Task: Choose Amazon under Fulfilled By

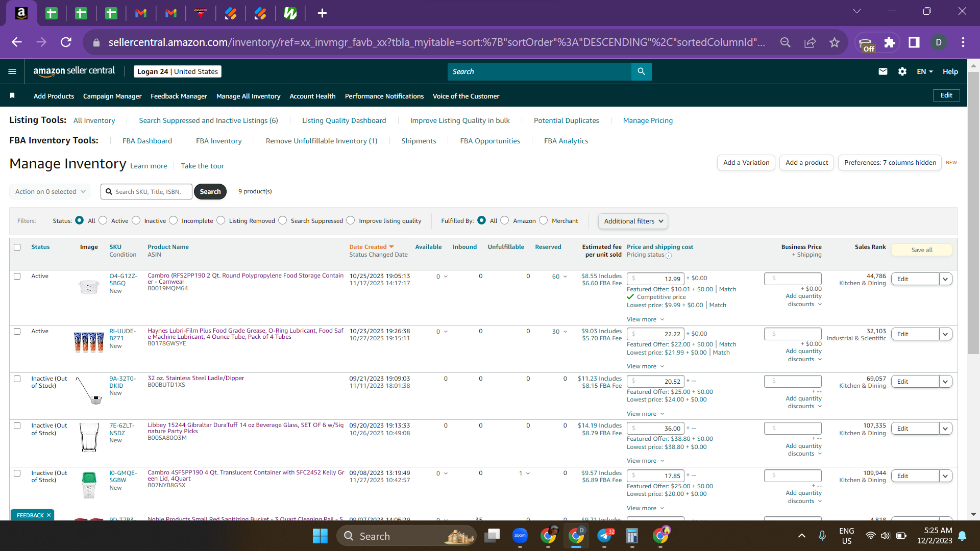Action: point(505,220)
